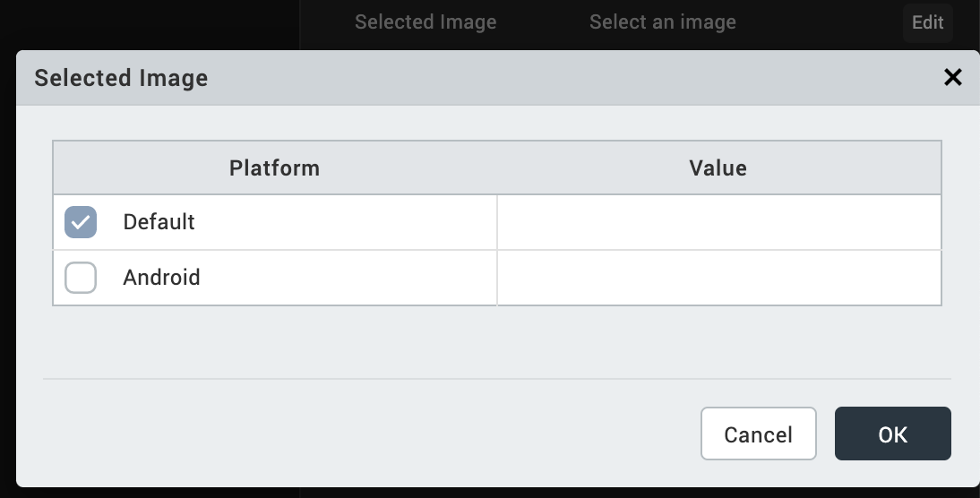
Task: Uncheck the Default platform checkbox
Action: 81,222
